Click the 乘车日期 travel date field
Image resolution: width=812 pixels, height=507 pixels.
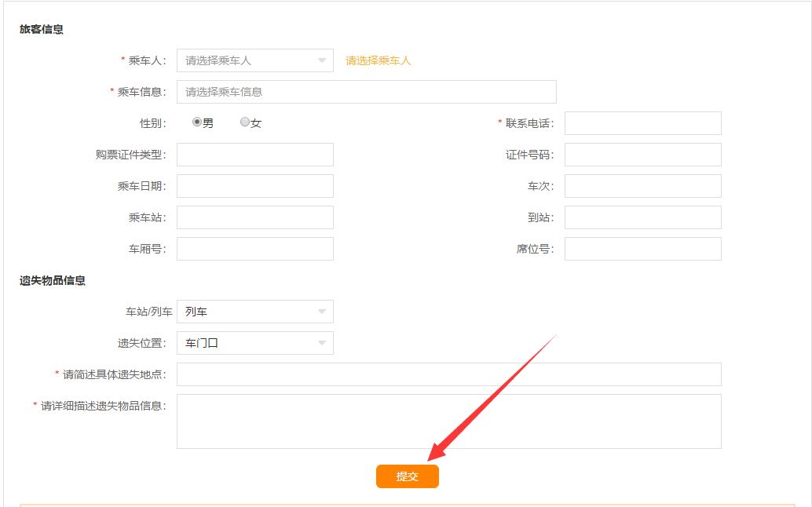point(254,185)
